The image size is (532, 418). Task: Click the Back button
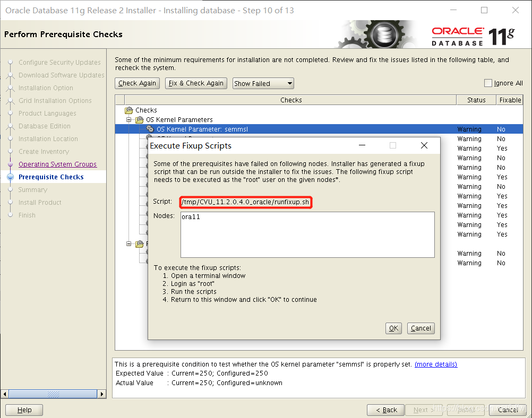coord(386,410)
